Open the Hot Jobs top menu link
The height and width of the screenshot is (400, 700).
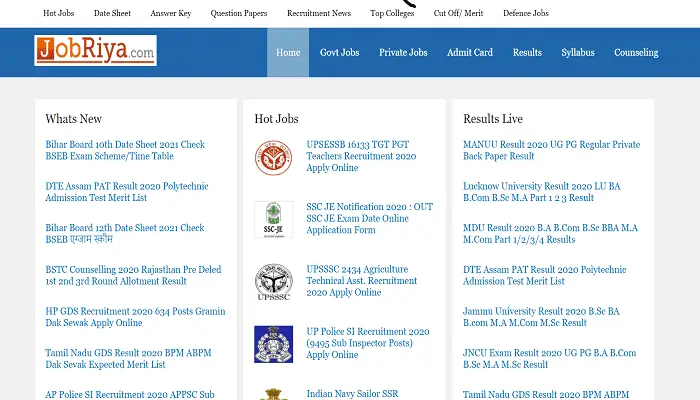(58, 13)
